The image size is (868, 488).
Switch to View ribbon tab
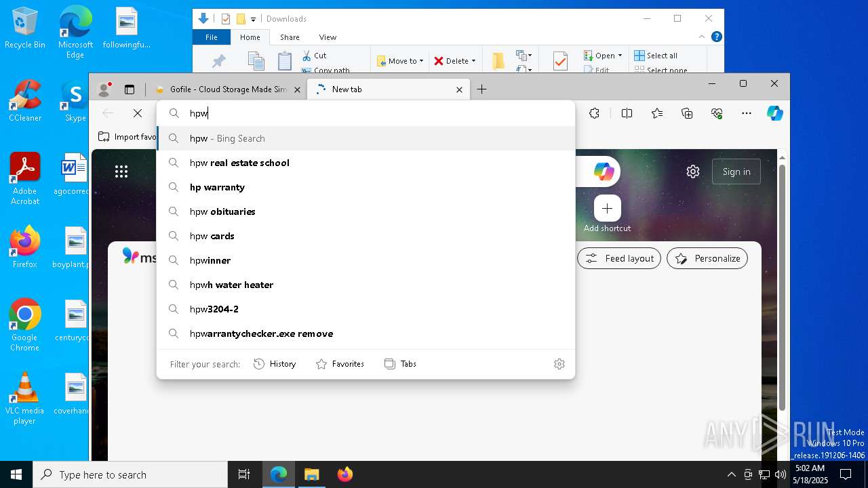[328, 37]
